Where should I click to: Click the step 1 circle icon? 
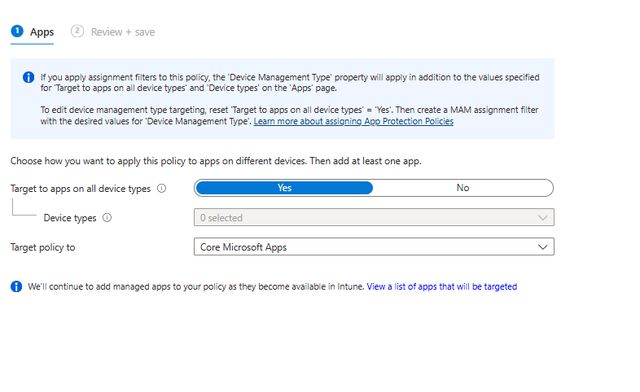17,31
